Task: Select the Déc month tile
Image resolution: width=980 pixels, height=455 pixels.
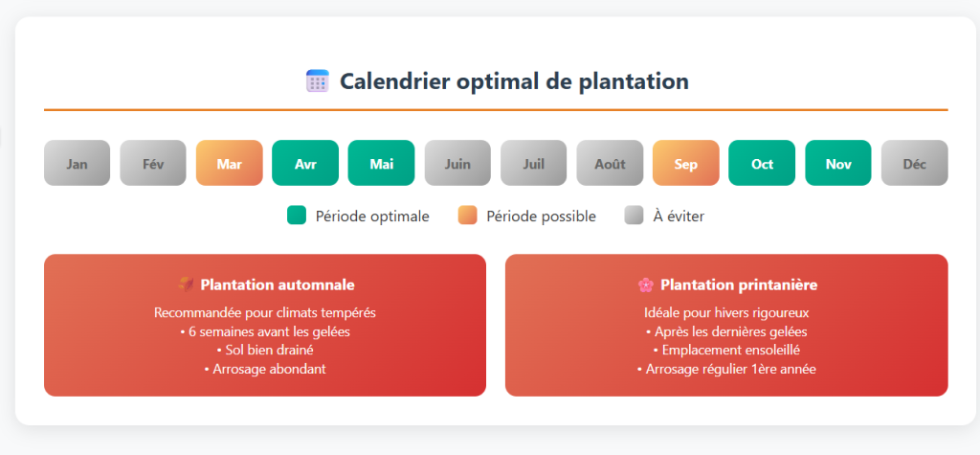Action: click(914, 163)
